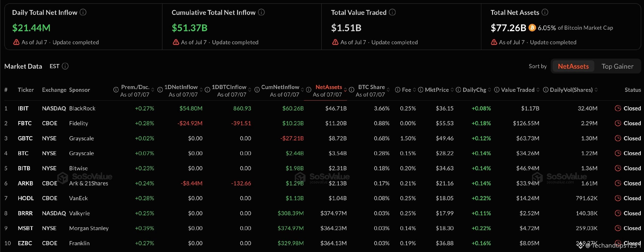Sort by DailyVol(Shares) using sort arrows
This screenshot has width=644, height=252.
pyautogui.click(x=596, y=90)
